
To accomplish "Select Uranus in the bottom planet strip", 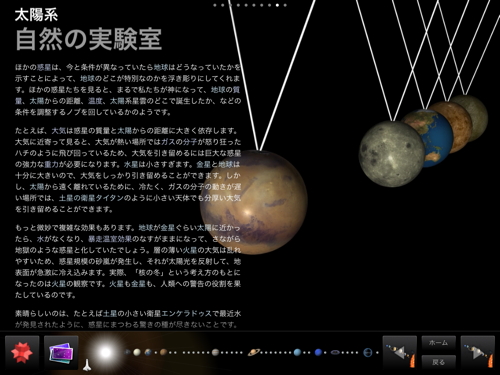I will [297, 352].
